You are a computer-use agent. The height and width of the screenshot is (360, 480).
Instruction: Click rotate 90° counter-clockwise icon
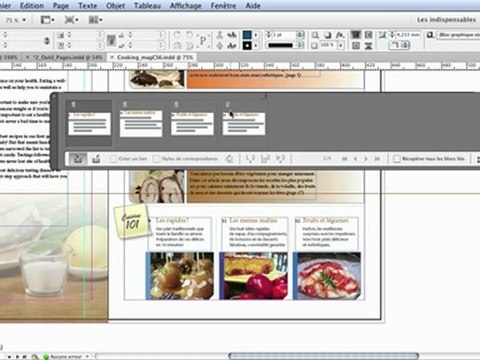pos(189,35)
